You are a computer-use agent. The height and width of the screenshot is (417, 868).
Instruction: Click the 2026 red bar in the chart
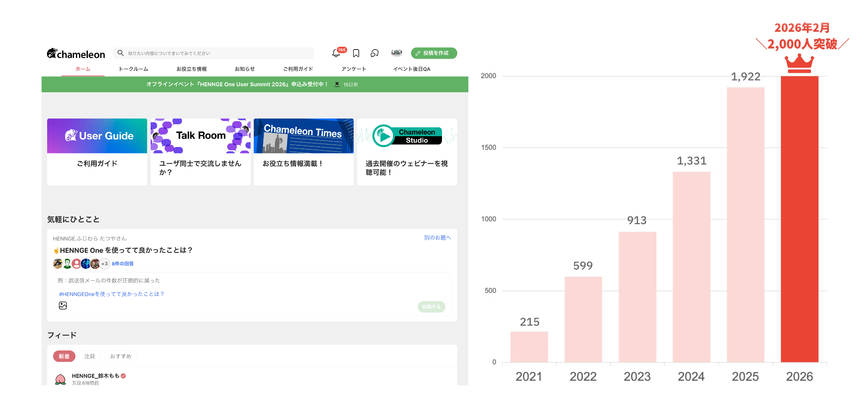point(800,219)
